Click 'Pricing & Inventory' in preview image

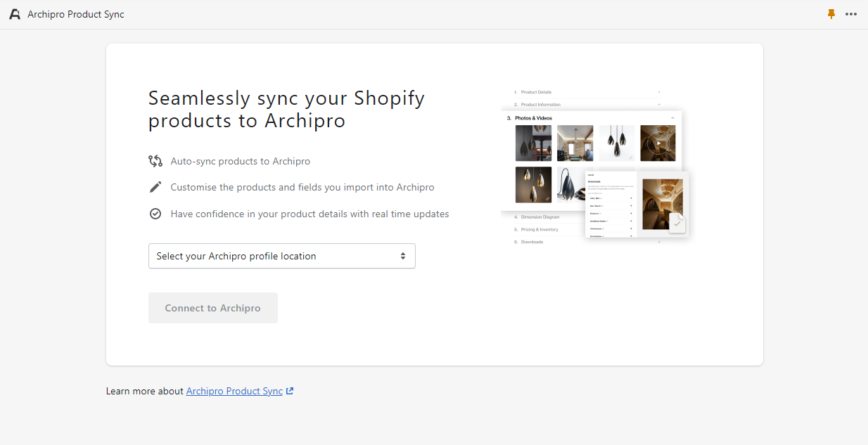tap(540, 229)
